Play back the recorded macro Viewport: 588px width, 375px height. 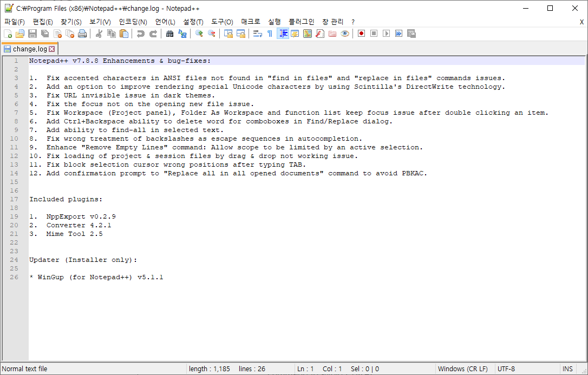[x=386, y=34]
